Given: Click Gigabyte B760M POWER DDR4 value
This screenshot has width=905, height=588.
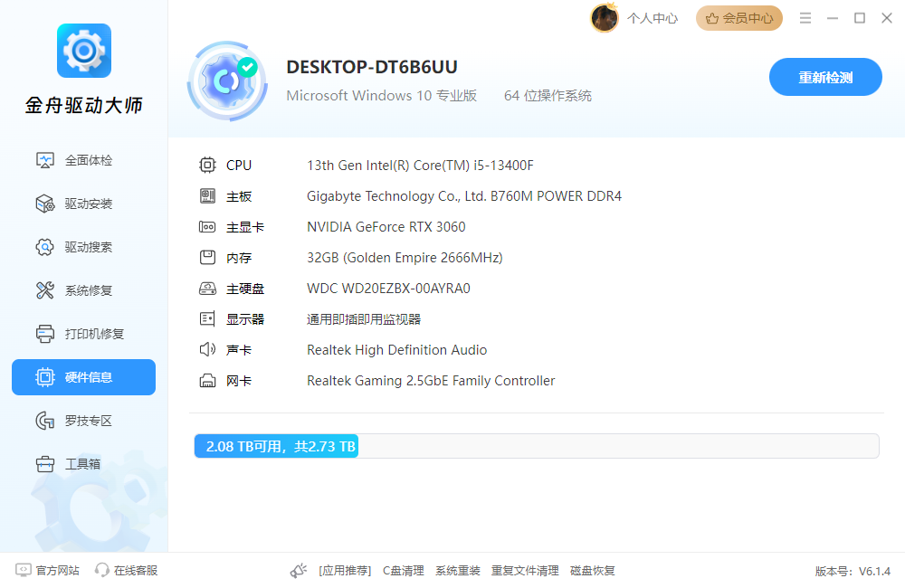Looking at the screenshot, I should click(464, 196).
